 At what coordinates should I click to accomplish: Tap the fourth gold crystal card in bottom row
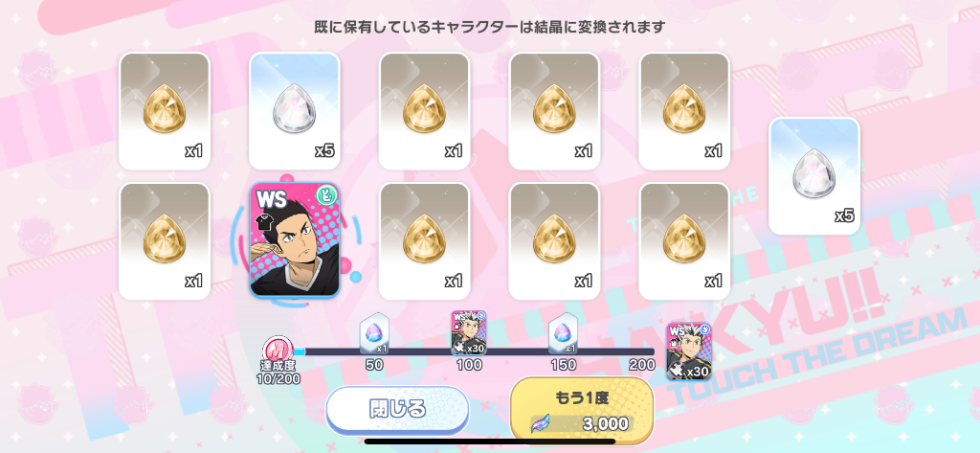click(x=554, y=241)
